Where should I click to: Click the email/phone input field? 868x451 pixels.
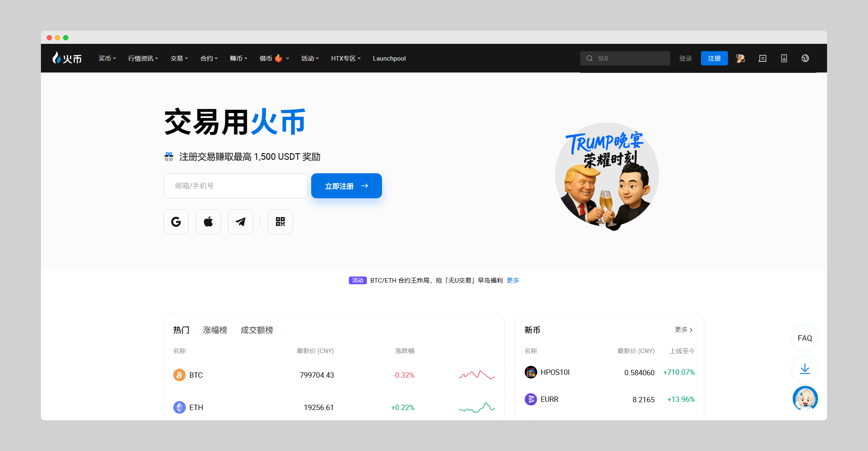(235, 186)
